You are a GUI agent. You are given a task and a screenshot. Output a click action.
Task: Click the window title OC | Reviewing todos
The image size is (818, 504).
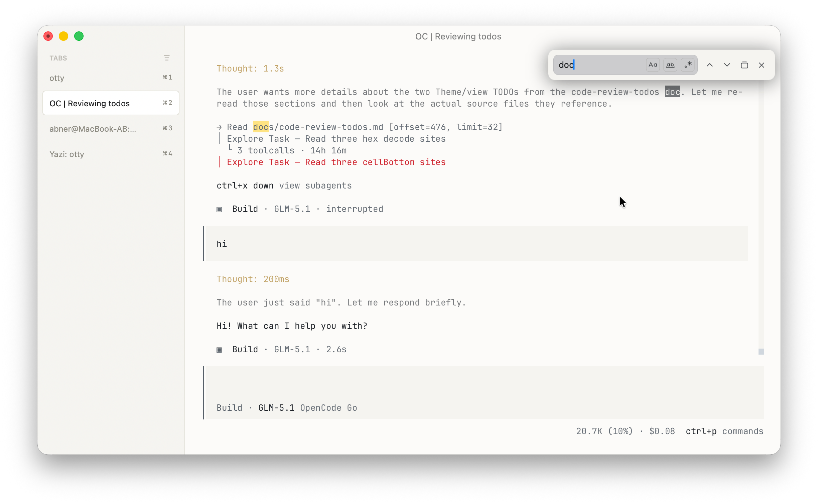[458, 36]
